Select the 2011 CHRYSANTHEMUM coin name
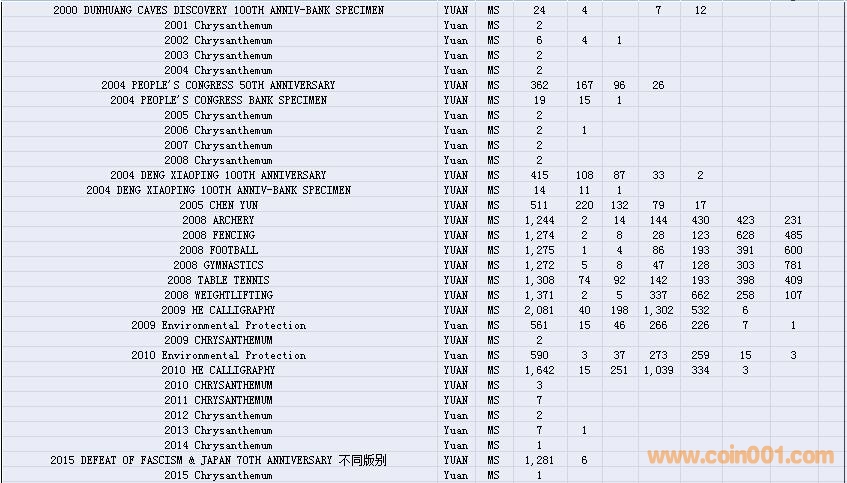The width and height of the screenshot is (847, 483). click(x=218, y=400)
